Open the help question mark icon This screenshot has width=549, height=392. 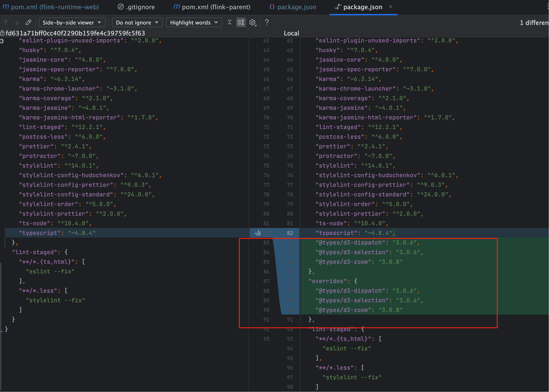(267, 23)
